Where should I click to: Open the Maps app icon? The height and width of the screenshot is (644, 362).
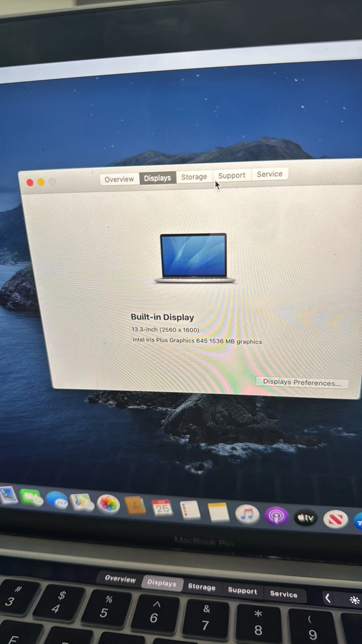82,502
